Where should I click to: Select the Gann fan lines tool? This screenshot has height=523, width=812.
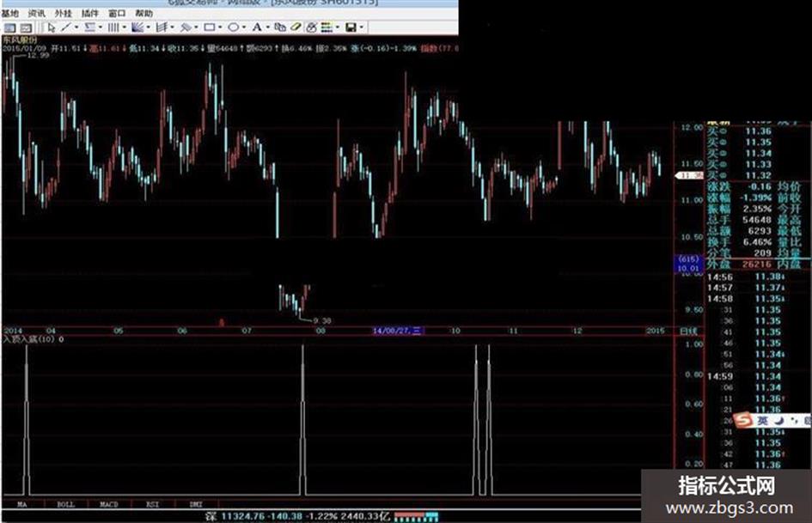click(137, 27)
